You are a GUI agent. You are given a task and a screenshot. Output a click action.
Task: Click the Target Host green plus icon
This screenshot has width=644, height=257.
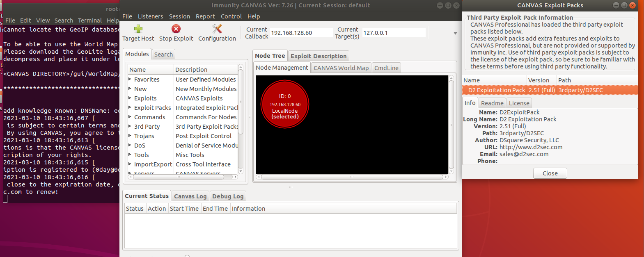138,29
